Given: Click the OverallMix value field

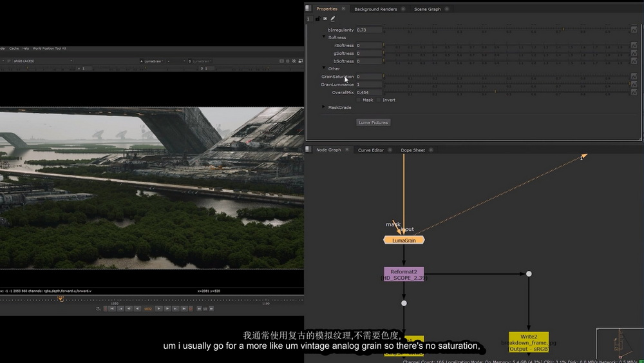Looking at the screenshot, I should [369, 92].
